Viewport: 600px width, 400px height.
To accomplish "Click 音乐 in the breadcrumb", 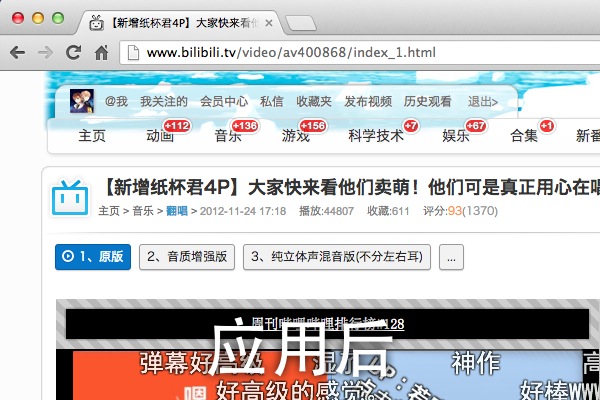I will pos(143,211).
